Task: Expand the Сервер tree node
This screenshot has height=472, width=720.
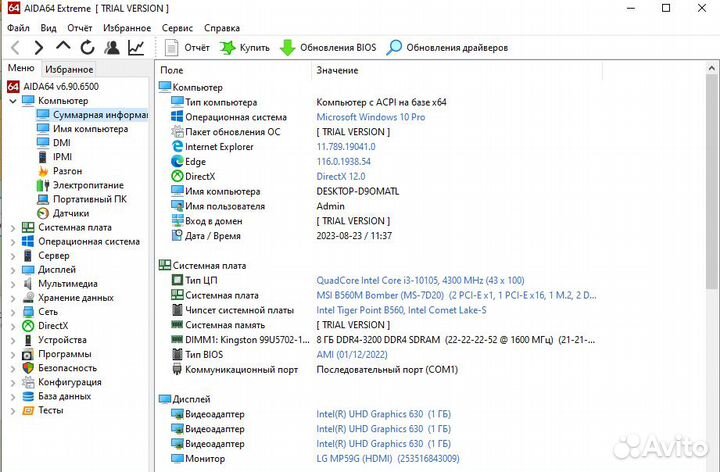Action: pos(13,256)
